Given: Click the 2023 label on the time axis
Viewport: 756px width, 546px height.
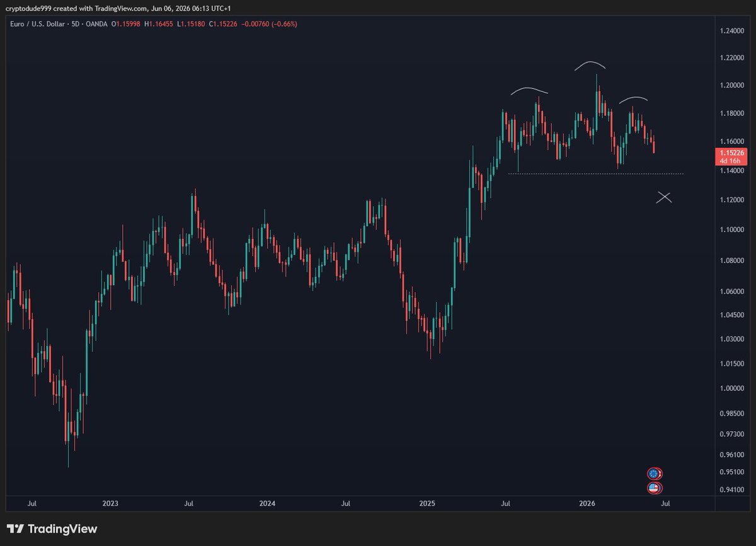Looking at the screenshot, I should click(x=110, y=504).
